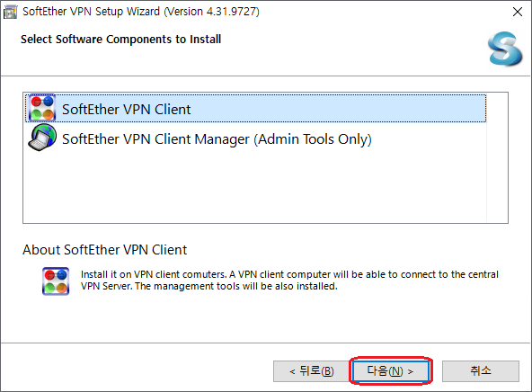Click the 'About SoftEther VPN Client' heading
The height and width of the screenshot is (392, 532).
[x=104, y=250]
